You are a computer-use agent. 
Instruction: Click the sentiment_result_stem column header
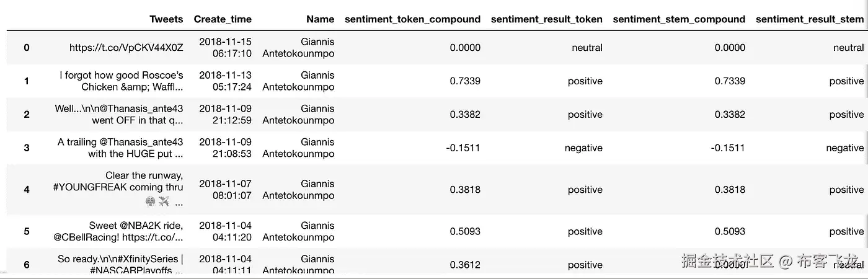[x=809, y=19]
